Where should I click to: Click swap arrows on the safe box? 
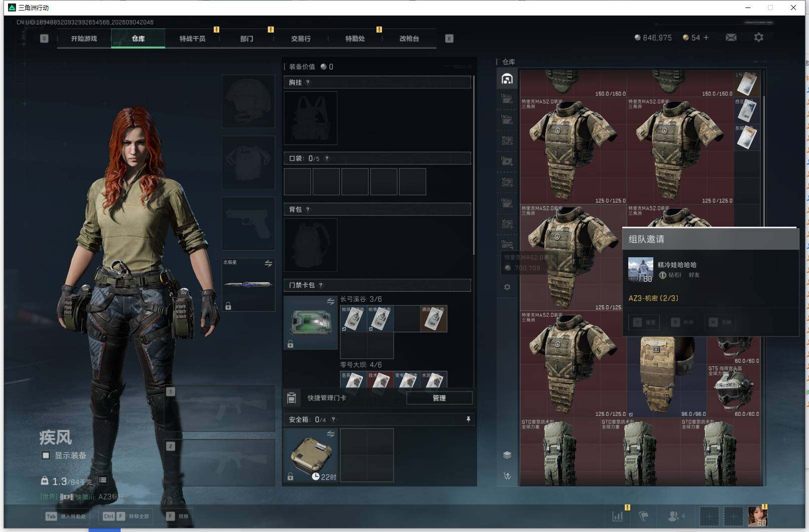330,434
